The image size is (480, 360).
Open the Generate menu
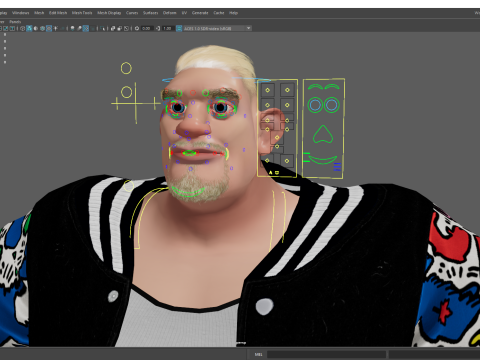tap(200, 13)
